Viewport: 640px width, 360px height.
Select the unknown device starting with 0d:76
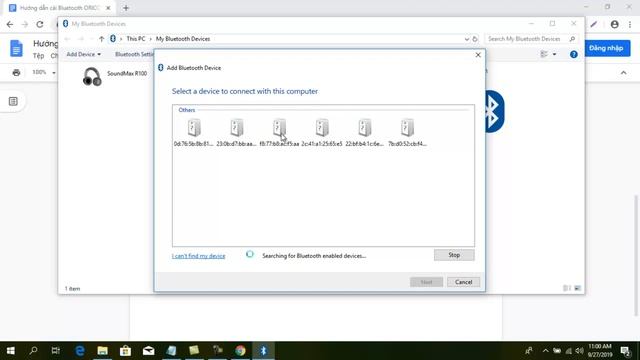click(x=194, y=133)
